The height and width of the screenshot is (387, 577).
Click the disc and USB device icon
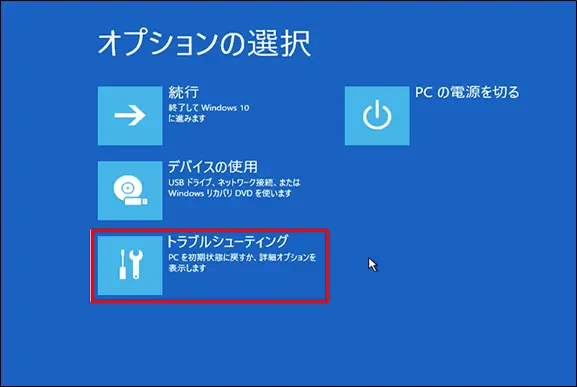[x=130, y=191]
